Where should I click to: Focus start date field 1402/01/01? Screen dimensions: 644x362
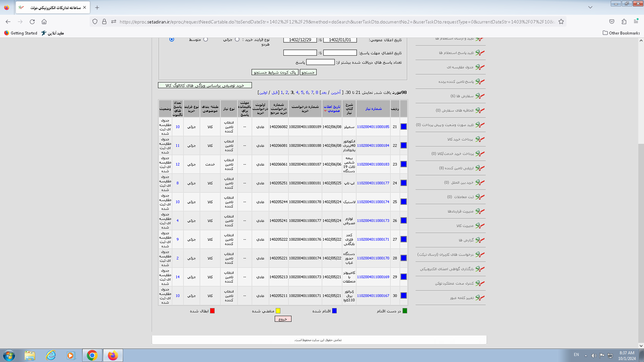[x=340, y=40]
